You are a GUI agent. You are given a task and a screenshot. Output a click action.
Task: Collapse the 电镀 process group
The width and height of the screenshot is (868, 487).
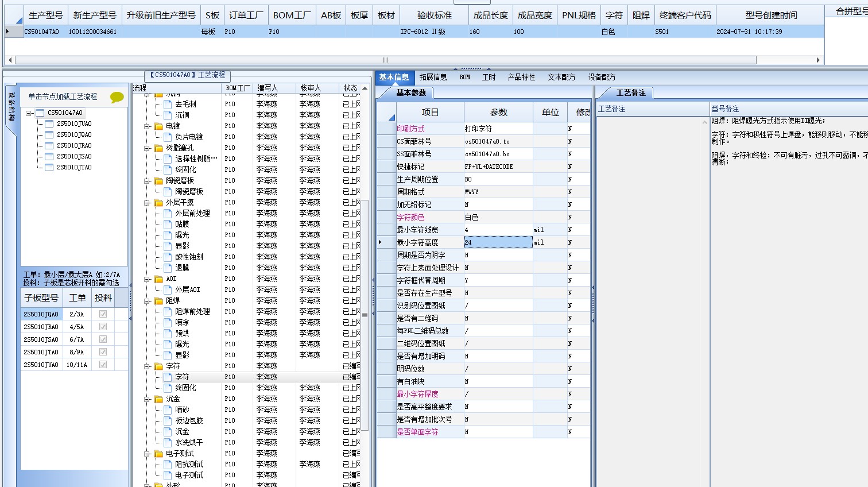148,126
